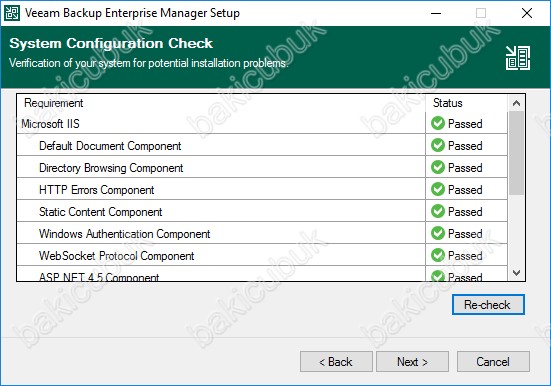This screenshot has height=386, width=551.
Task: Click the green check icon for Windows Authentication Component
Action: [x=438, y=233]
